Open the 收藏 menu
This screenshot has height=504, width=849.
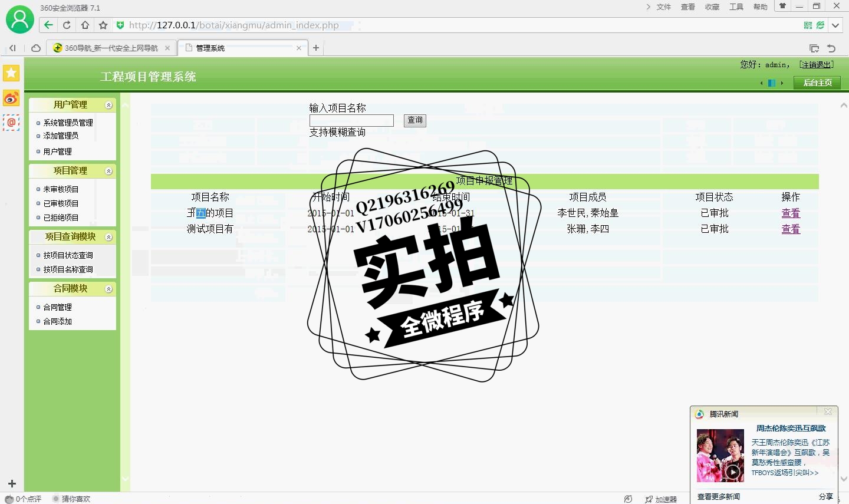pyautogui.click(x=712, y=7)
